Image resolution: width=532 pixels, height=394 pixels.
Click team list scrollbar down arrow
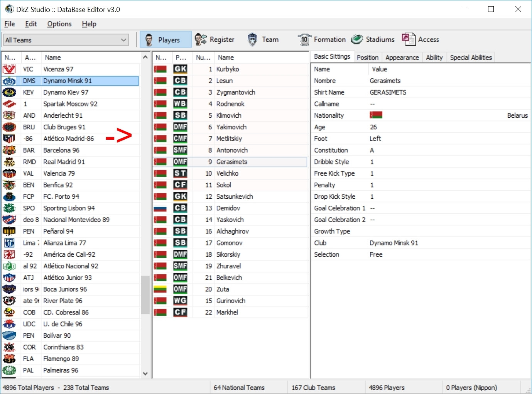pyautogui.click(x=145, y=373)
